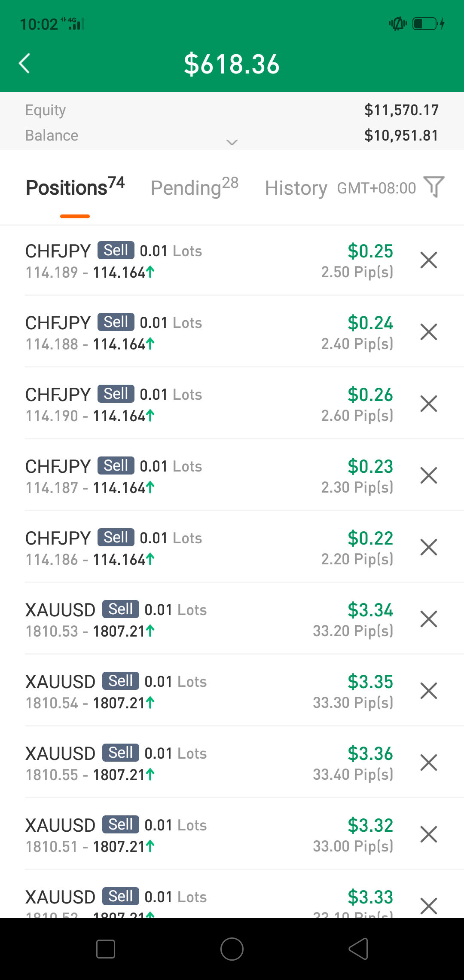
Task: Open the History tab
Action: click(x=296, y=188)
